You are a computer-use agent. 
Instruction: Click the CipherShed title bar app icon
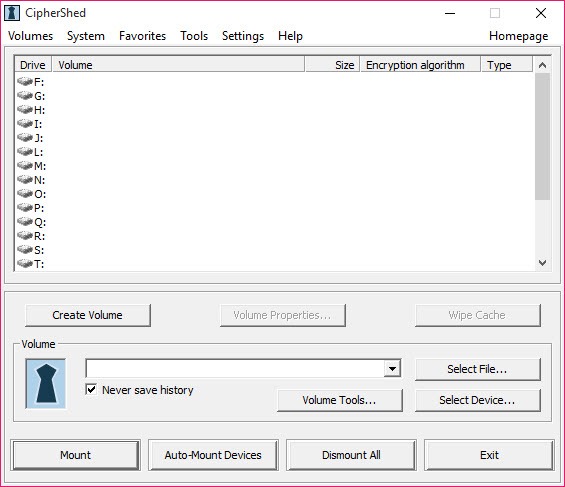pos(12,13)
